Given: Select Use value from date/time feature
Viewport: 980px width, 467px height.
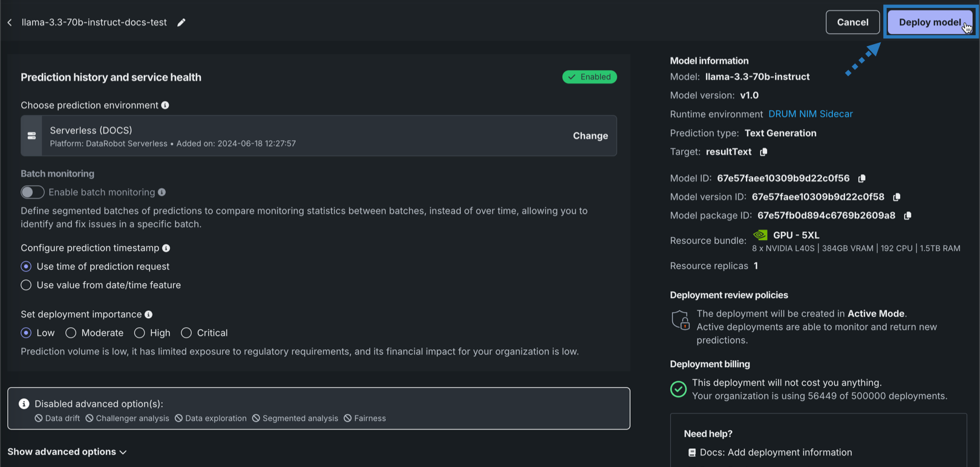Looking at the screenshot, I should pyautogui.click(x=26, y=285).
